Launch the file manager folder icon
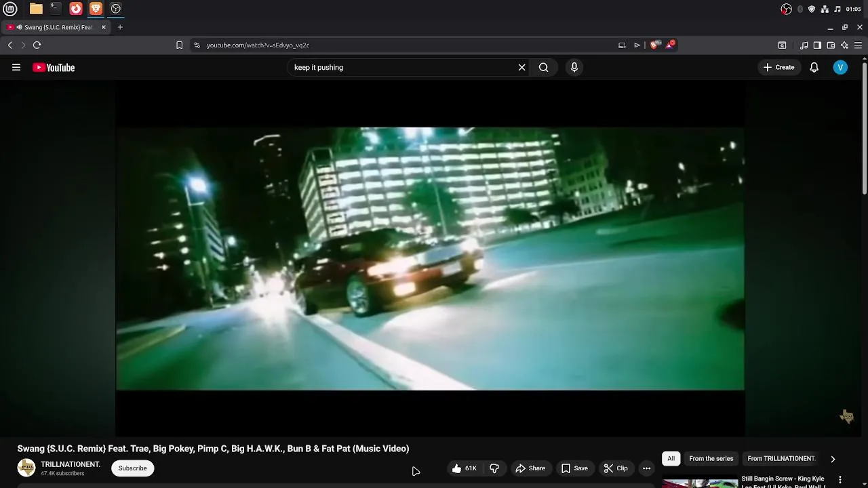The image size is (868, 488). click(x=36, y=9)
